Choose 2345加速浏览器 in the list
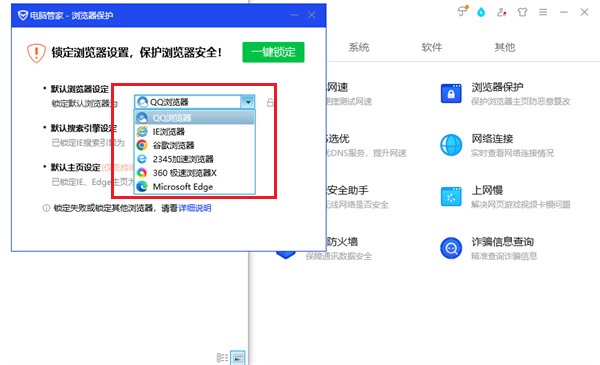The height and width of the screenshot is (365, 600). (195, 159)
